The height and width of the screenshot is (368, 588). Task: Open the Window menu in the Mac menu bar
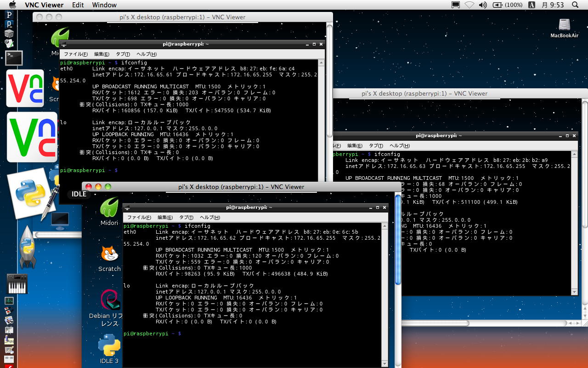tap(104, 5)
